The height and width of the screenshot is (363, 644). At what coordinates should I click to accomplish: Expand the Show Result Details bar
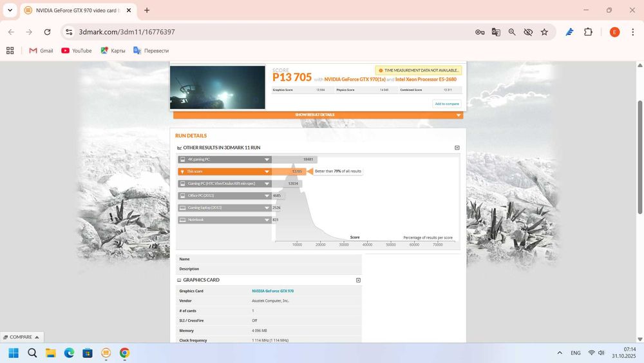click(x=318, y=115)
